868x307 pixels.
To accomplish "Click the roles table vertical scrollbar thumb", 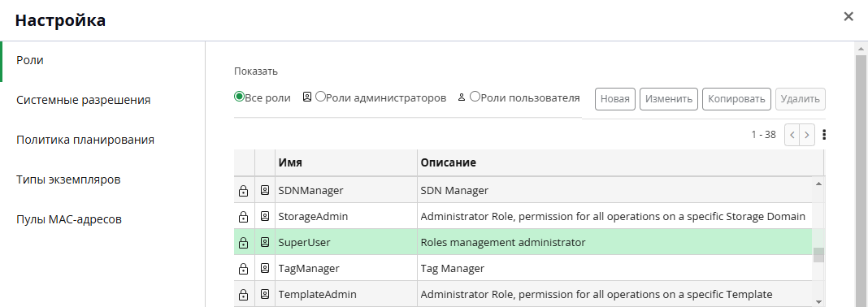I will click(818, 255).
